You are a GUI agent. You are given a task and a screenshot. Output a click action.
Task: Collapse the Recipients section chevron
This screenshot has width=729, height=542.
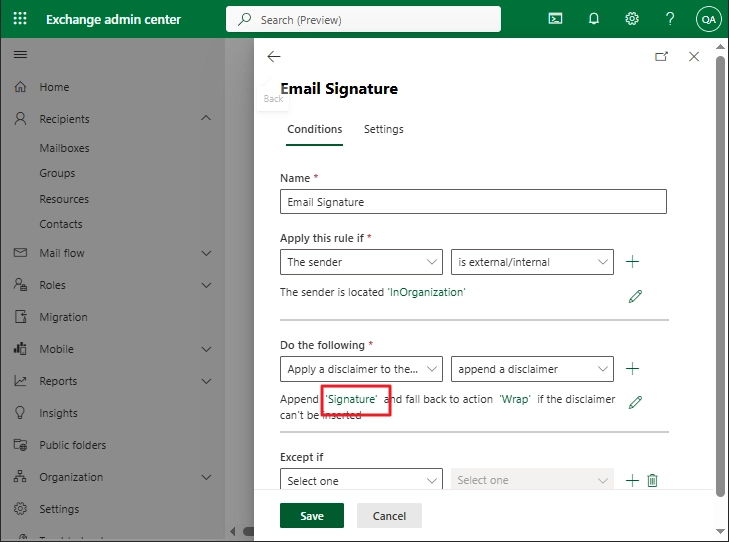pos(206,118)
